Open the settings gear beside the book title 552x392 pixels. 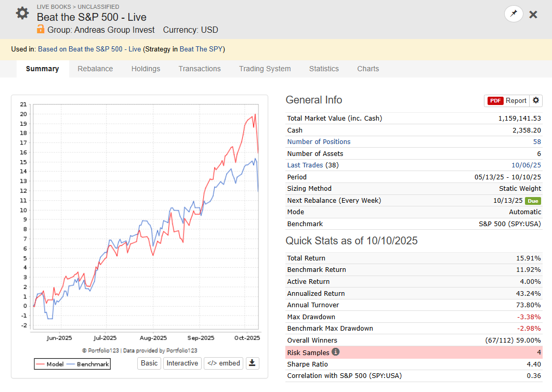[22, 14]
